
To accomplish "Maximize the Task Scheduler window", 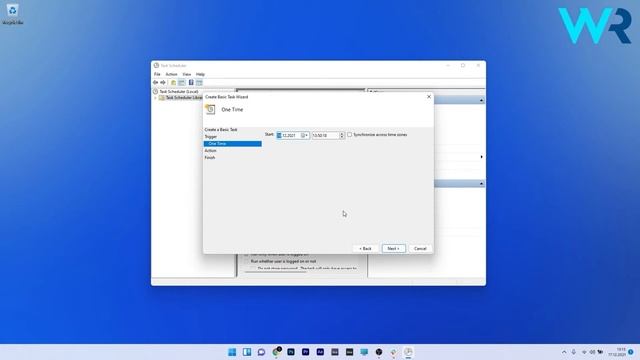I will (x=463, y=65).
